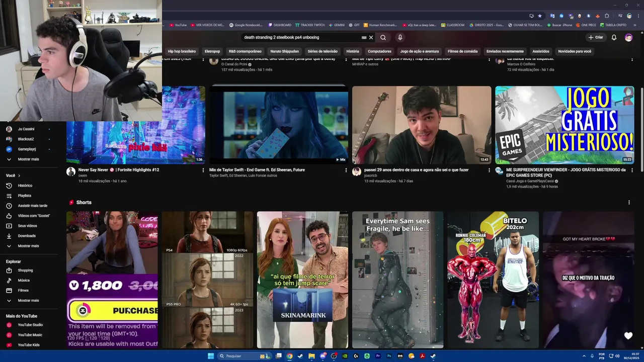Open the Everytime Sam sees Fragile Short

point(397,280)
